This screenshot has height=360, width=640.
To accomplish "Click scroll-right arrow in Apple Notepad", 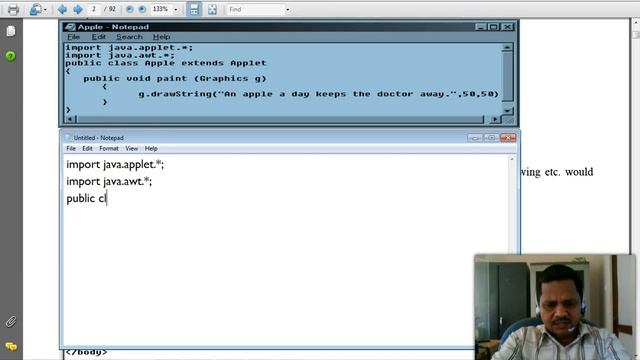I will click(x=495, y=119).
